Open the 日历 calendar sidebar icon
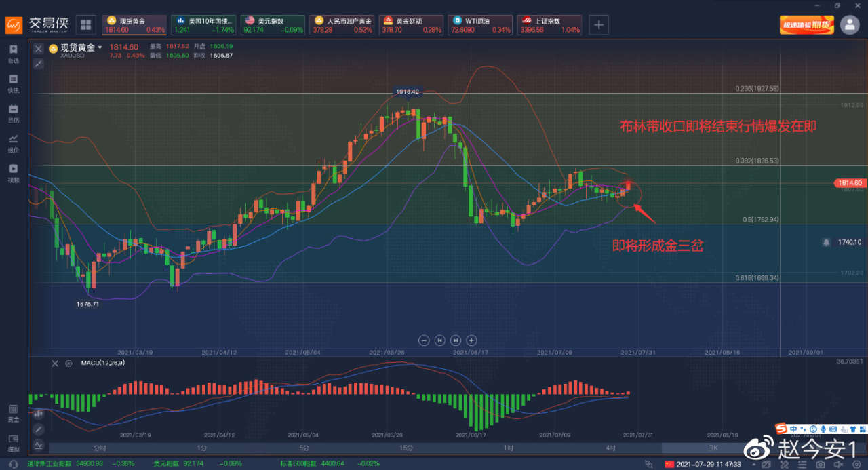The image size is (868, 470). point(14,113)
